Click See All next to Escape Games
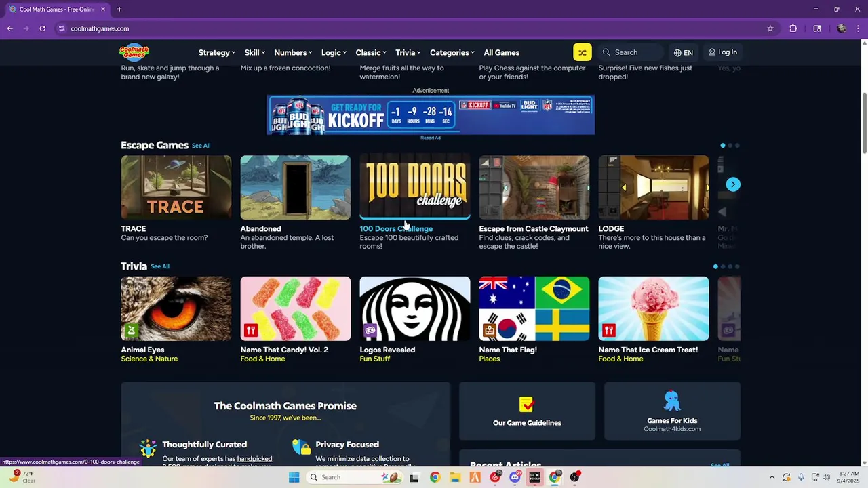This screenshot has height=488, width=868. tap(201, 146)
